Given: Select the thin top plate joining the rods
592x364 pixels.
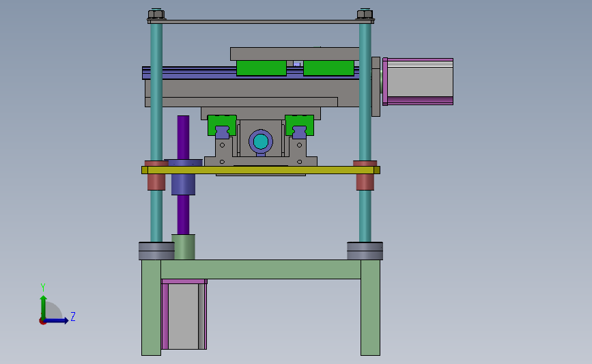Looking at the screenshot, I should (261, 22).
